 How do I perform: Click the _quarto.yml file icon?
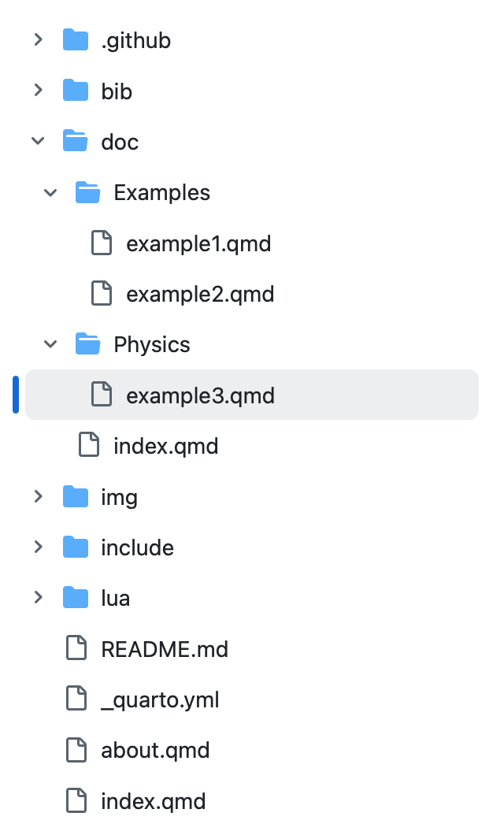(76, 699)
